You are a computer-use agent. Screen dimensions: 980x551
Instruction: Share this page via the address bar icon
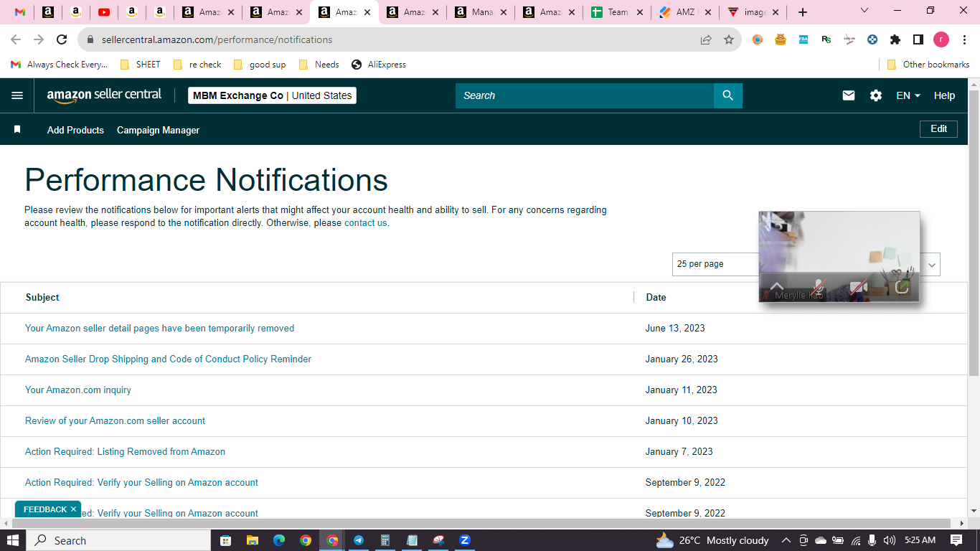tap(706, 39)
